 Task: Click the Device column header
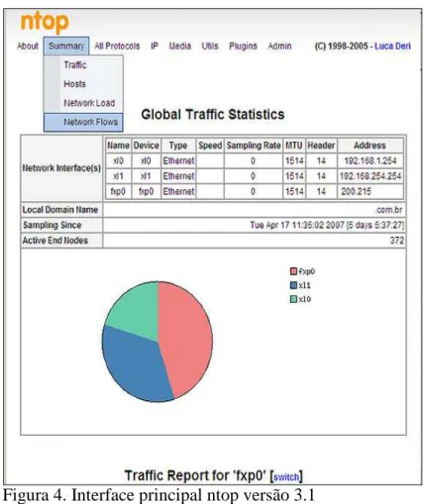146,146
